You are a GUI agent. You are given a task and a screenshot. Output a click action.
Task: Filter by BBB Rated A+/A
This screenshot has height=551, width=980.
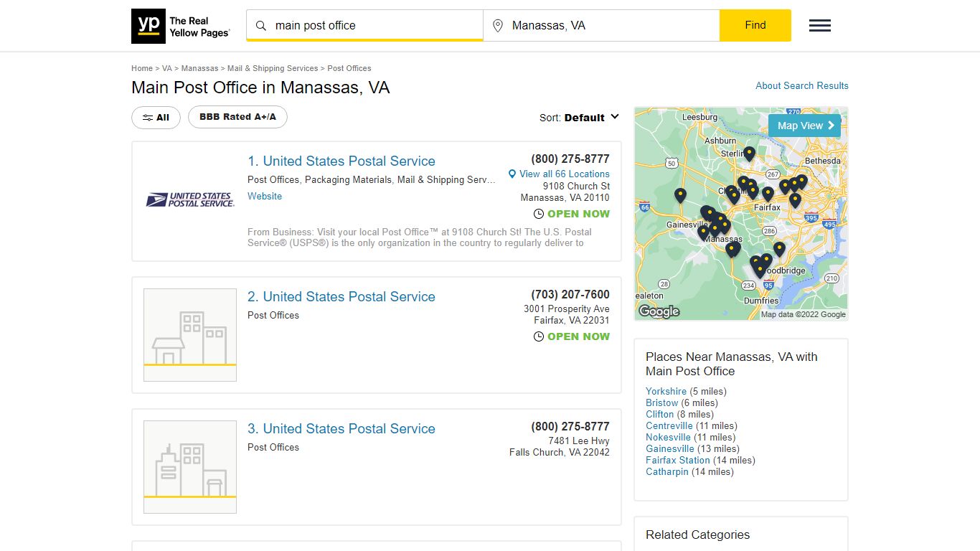(x=237, y=117)
